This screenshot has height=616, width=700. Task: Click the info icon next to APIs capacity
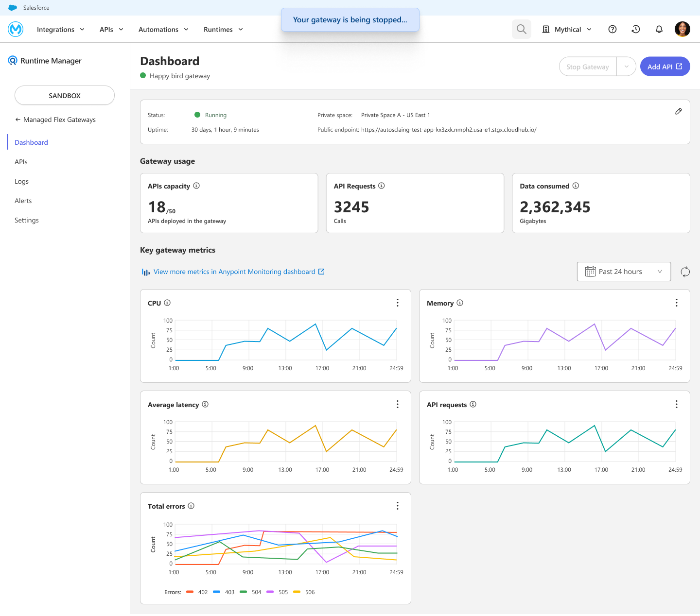coord(196,186)
